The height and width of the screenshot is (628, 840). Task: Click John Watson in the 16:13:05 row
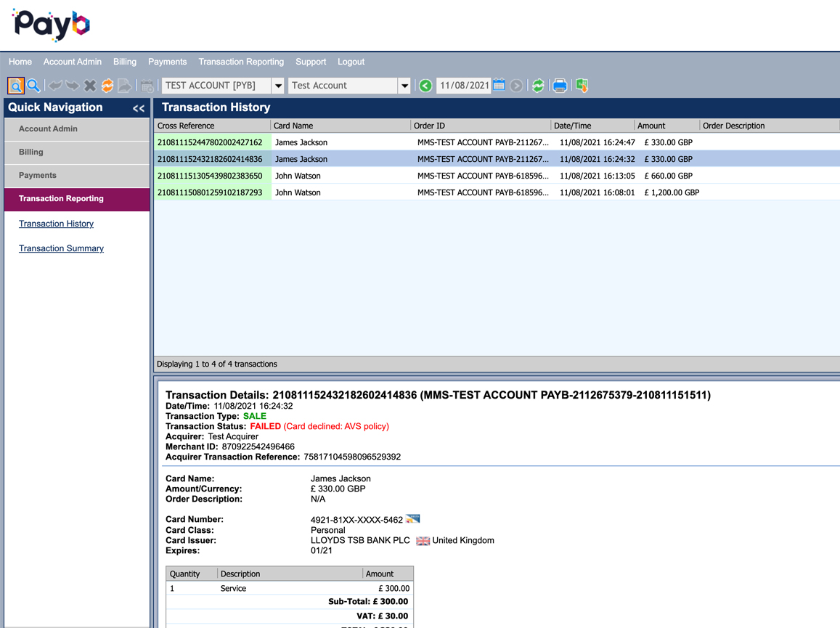point(298,176)
